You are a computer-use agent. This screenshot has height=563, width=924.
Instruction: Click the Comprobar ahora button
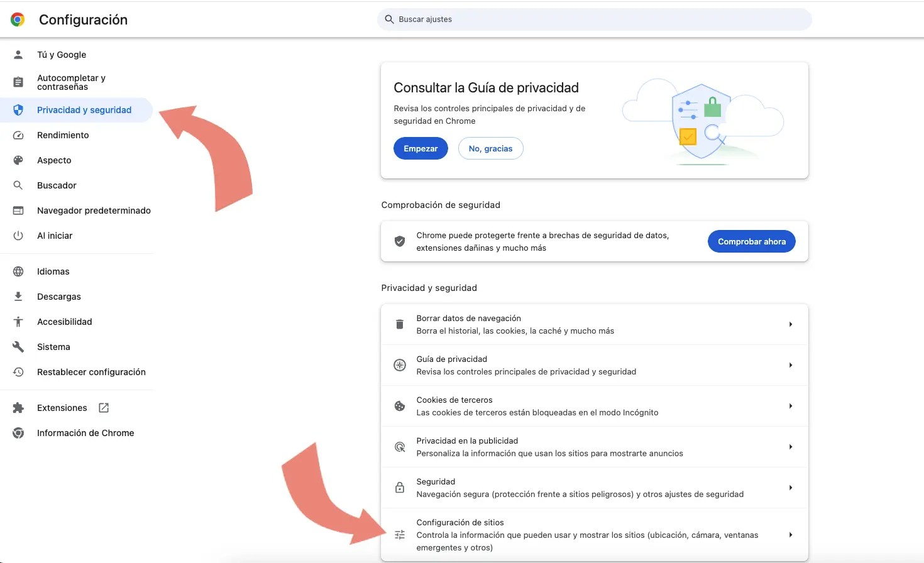click(752, 241)
